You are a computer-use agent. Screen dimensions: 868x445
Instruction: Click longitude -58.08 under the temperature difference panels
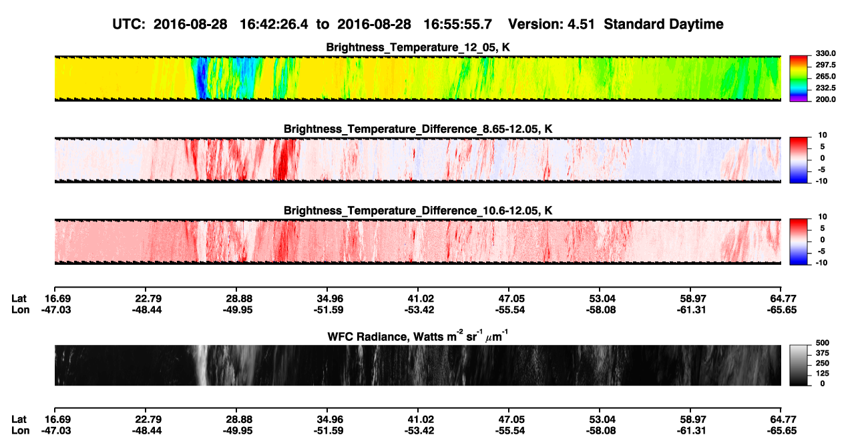[600, 310]
